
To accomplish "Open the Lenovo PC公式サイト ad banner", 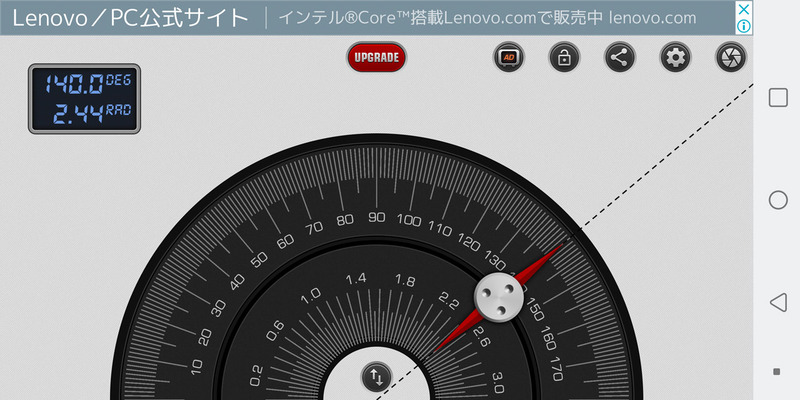I will pyautogui.click(x=377, y=18).
